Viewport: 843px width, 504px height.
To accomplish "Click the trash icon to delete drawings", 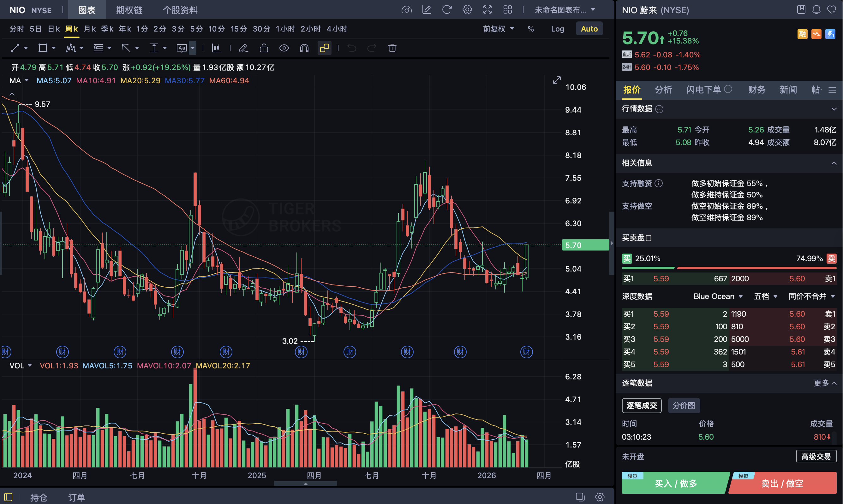I will pos(392,48).
